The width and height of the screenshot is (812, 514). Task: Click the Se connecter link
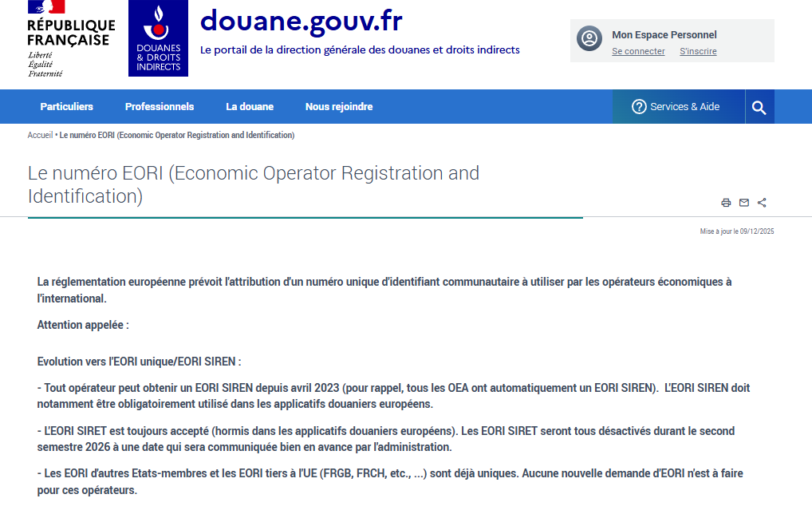pos(638,52)
